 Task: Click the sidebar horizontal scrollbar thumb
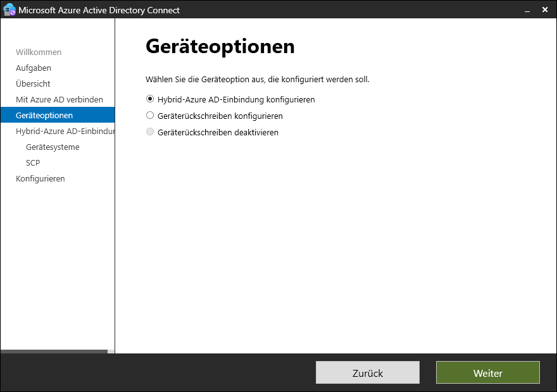54,352
